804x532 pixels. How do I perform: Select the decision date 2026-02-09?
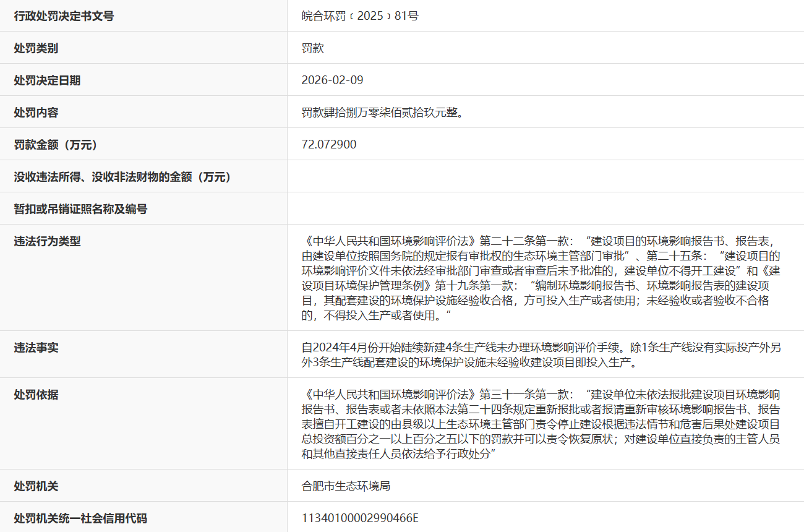click(x=332, y=80)
